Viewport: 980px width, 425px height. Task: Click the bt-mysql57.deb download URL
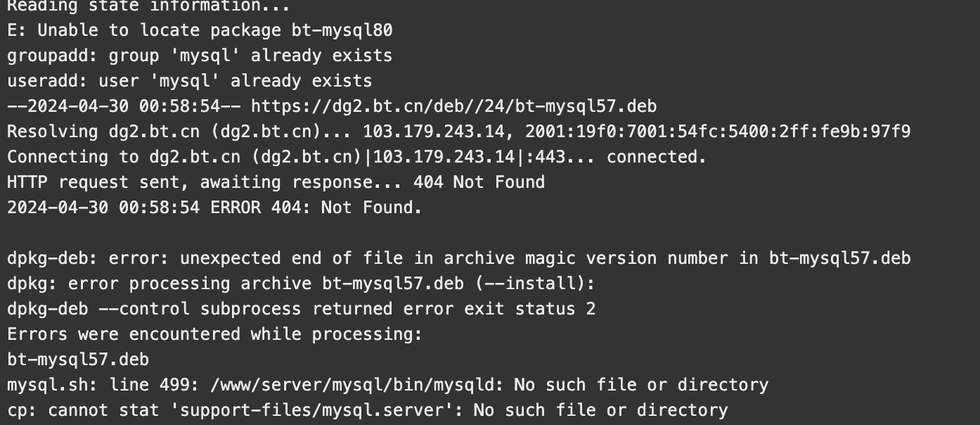[x=453, y=106]
